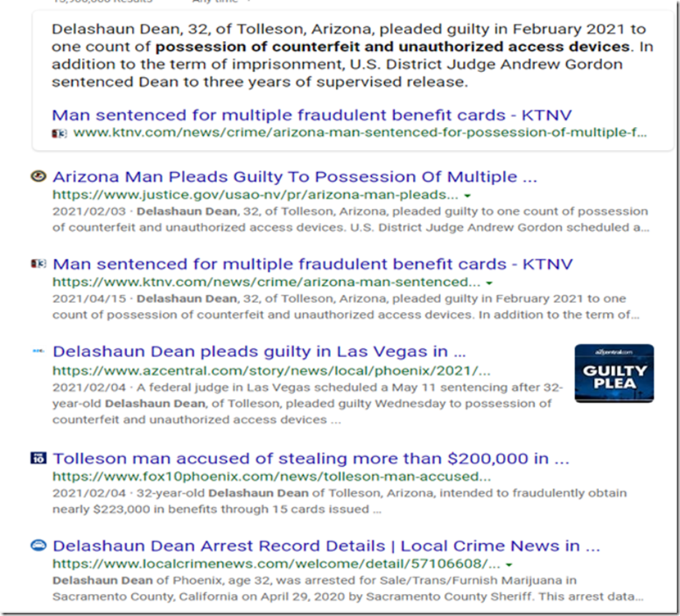Click the www.azcentral.com green URL
Viewport: 680px width, 616px height.
tap(270, 370)
